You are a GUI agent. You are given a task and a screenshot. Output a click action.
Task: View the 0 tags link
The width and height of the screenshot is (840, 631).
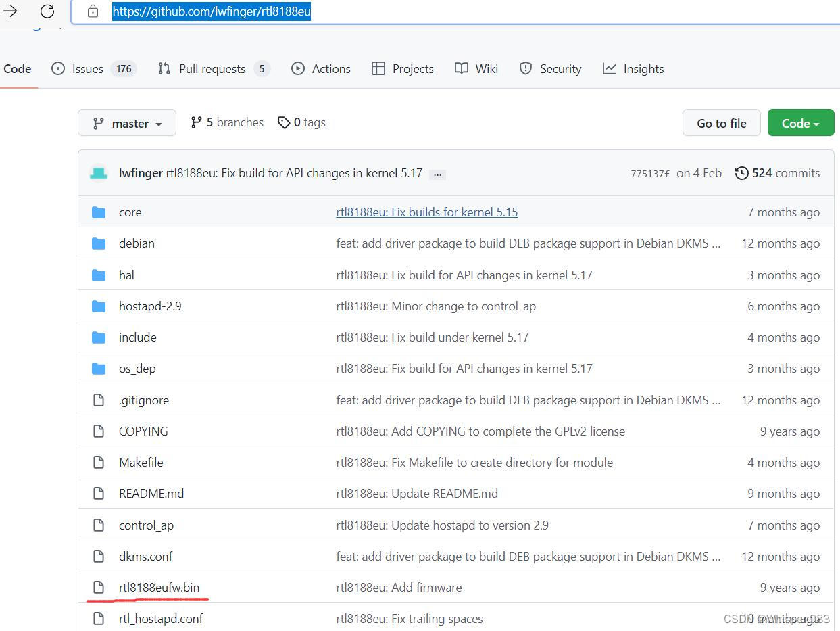point(301,122)
